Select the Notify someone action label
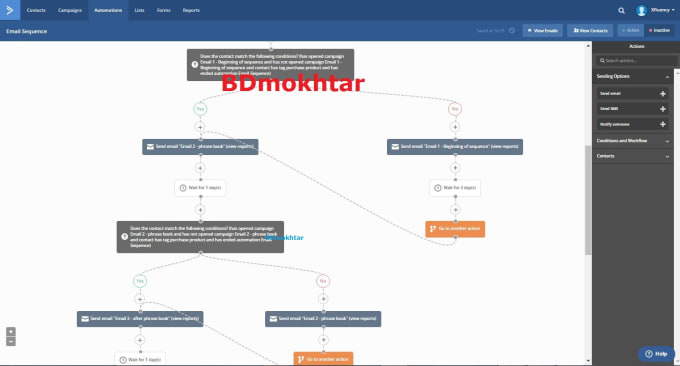 click(615, 124)
